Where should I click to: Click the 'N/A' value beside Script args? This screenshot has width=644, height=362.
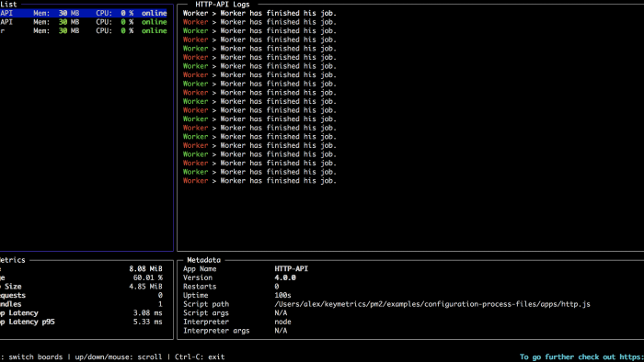pyautogui.click(x=281, y=312)
